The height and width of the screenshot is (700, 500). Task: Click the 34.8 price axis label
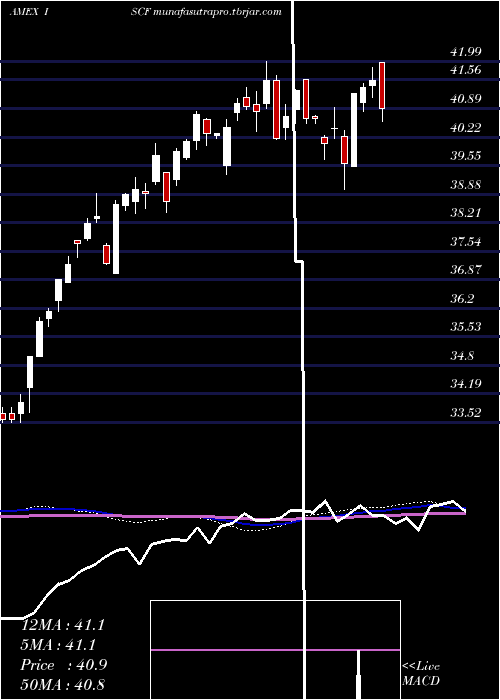462,356
